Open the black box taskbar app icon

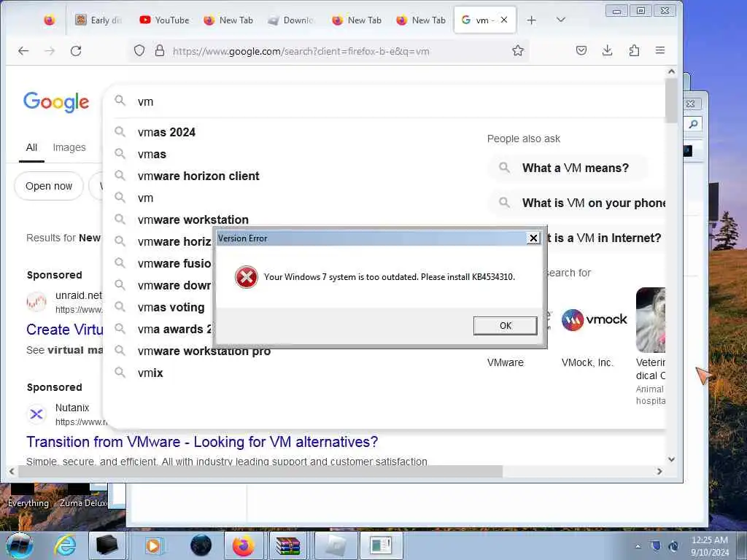pyautogui.click(x=107, y=545)
